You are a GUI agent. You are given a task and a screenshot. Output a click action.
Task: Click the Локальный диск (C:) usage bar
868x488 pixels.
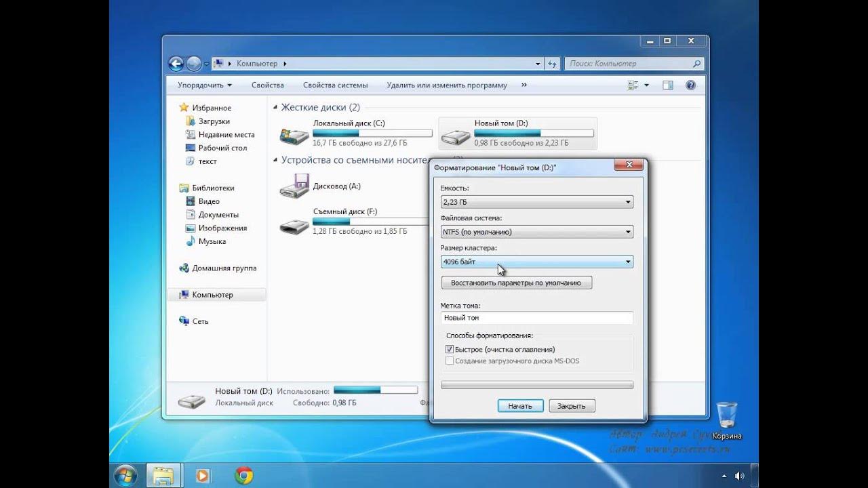(x=372, y=134)
